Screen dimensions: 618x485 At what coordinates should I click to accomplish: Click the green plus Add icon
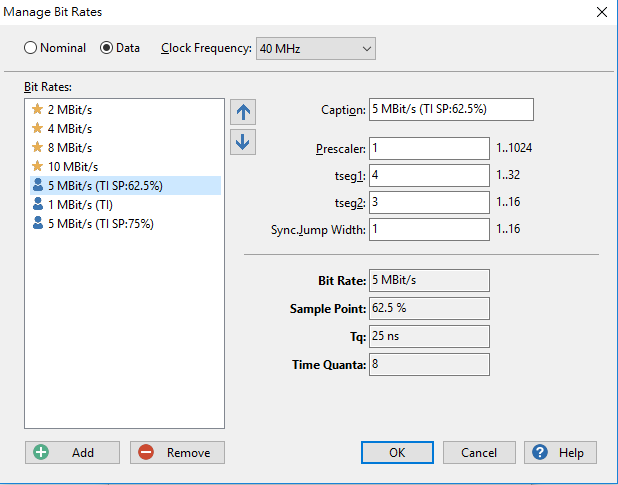(x=42, y=452)
